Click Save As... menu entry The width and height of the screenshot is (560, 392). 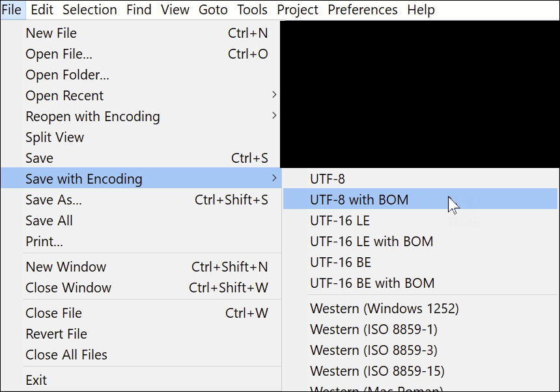click(x=53, y=200)
